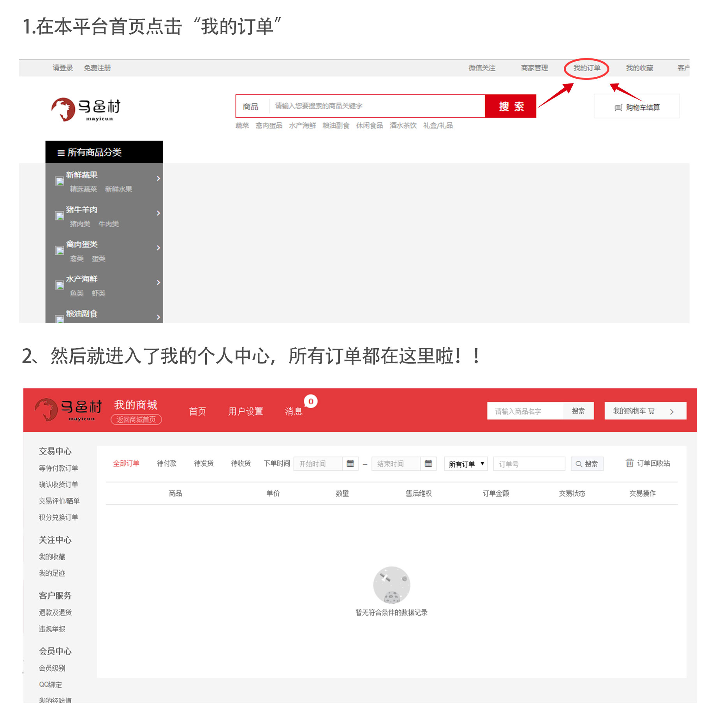This screenshot has height=728, width=725.
Task: Select the 水产海鲜 hot keyword link
Action: tap(302, 125)
